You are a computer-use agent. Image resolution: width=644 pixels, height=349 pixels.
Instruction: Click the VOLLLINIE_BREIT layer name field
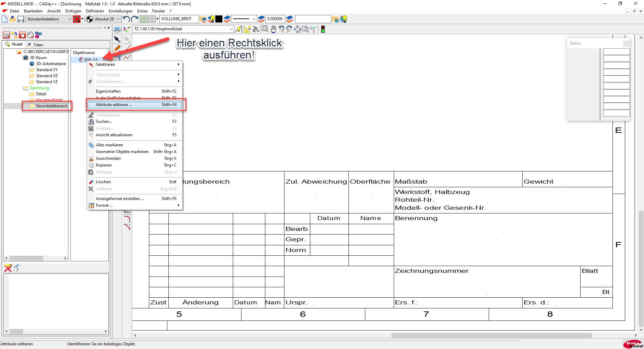[179, 19]
